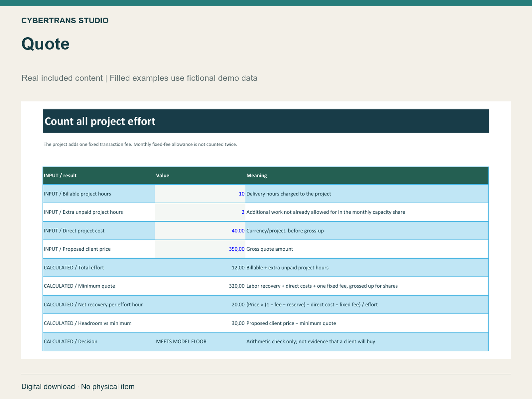This screenshot has width=532, height=399.
Task: Click the 'Quote' page title
Action: 46,44
